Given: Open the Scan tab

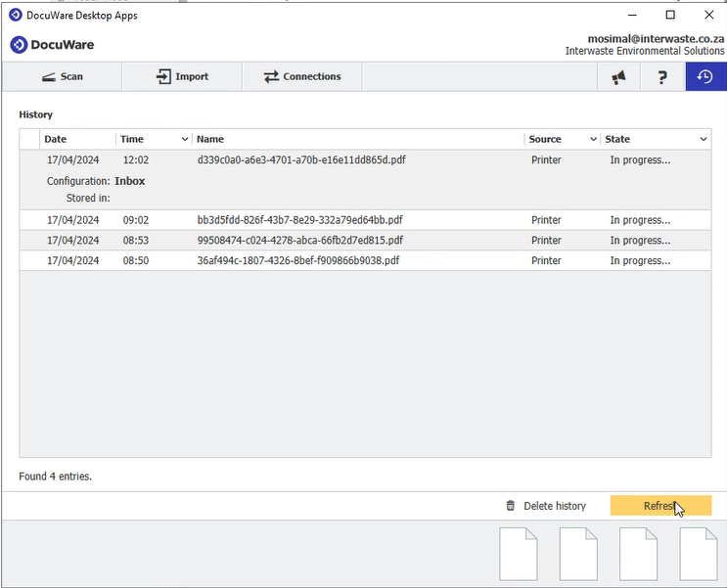Looking at the screenshot, I should pos(62,76).
